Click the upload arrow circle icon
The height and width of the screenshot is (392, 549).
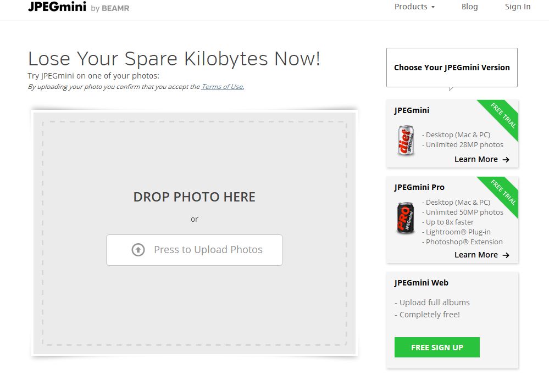coord(138,250)
